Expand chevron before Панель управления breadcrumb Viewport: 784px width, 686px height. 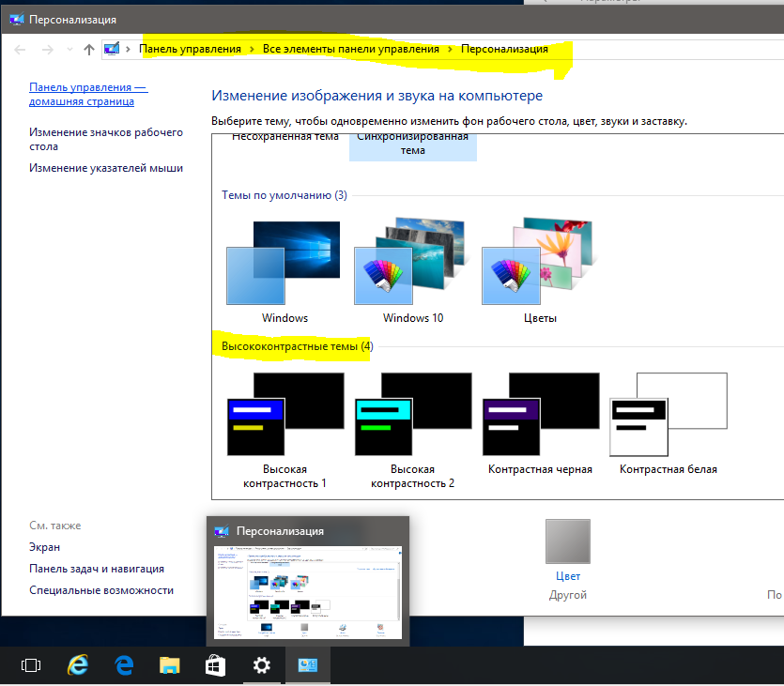pyautogui.click(x=128, y=49)
